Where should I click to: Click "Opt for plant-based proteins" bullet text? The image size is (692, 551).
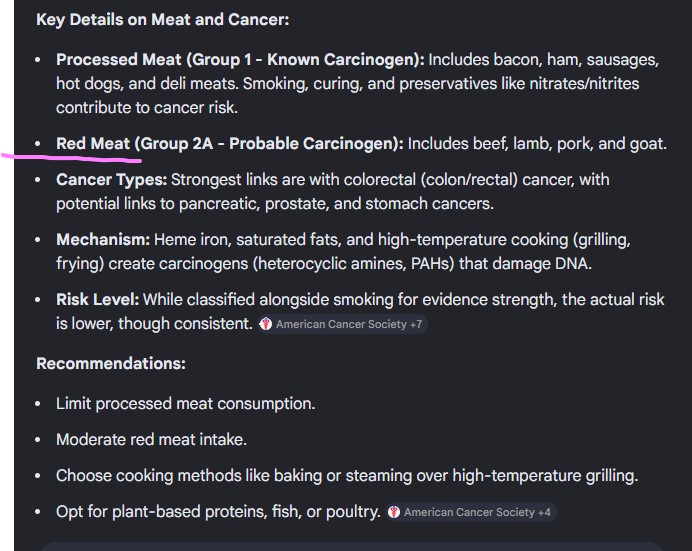tap(218, 512)
